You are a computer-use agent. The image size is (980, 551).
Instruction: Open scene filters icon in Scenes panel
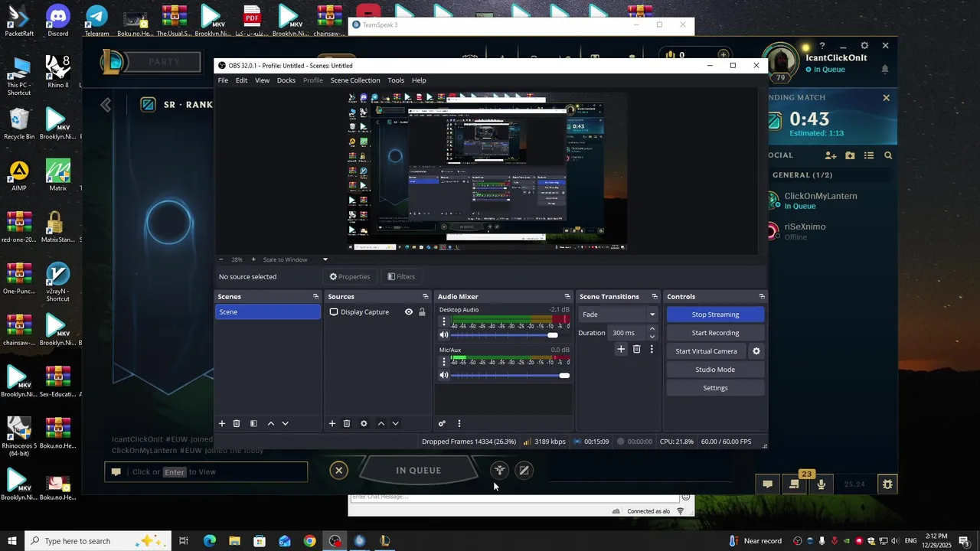coord(253,423)
